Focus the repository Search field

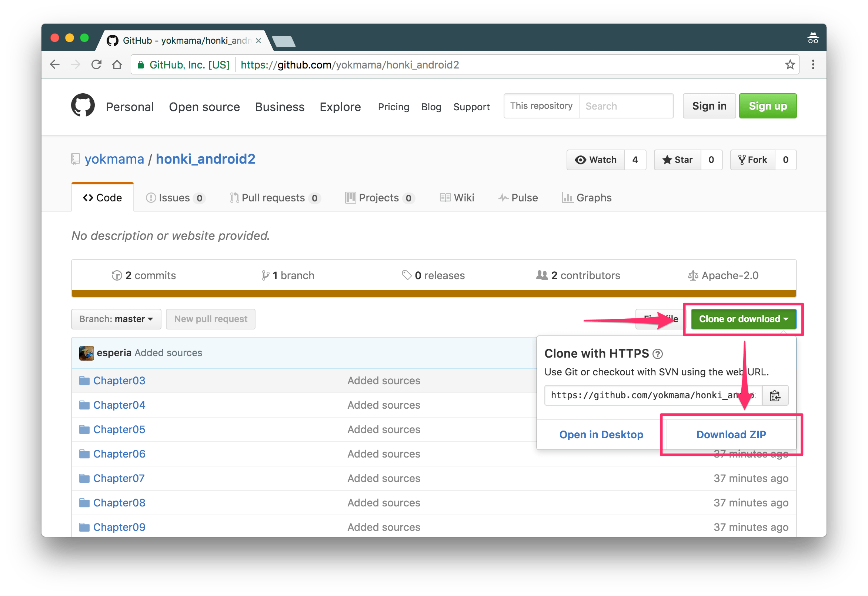[x=626, y=106]
